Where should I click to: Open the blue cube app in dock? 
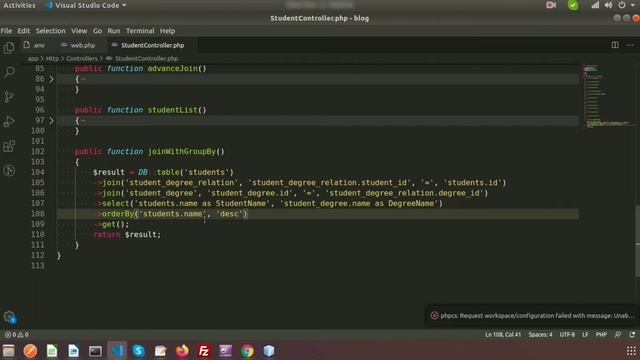point(269,351)
